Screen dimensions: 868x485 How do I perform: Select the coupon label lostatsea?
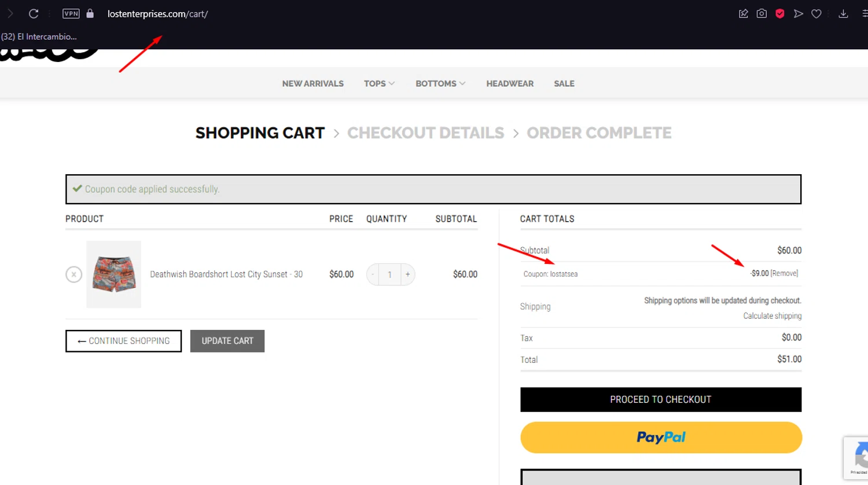(x=550, y=274)
